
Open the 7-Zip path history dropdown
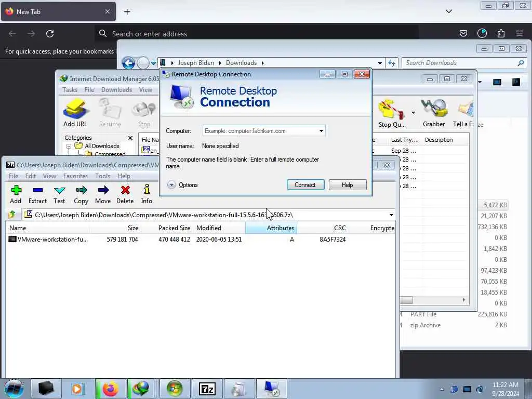point(391,215)
